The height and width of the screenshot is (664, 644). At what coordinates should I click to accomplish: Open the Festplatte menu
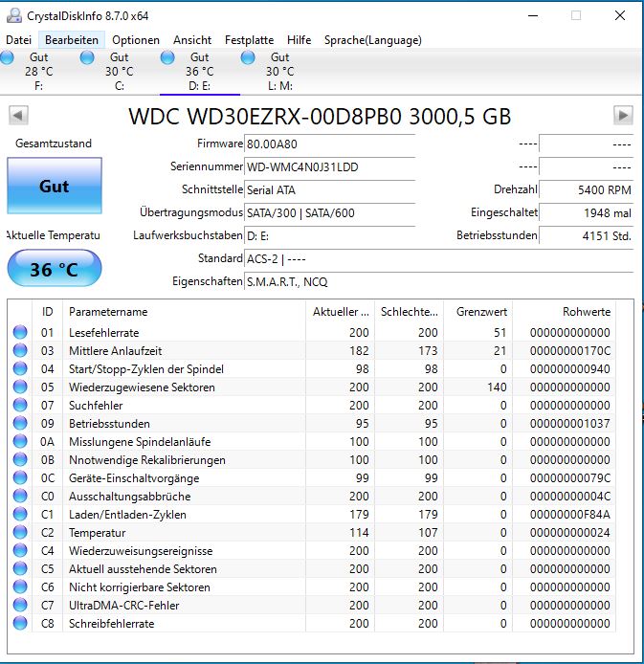[250, 40]
